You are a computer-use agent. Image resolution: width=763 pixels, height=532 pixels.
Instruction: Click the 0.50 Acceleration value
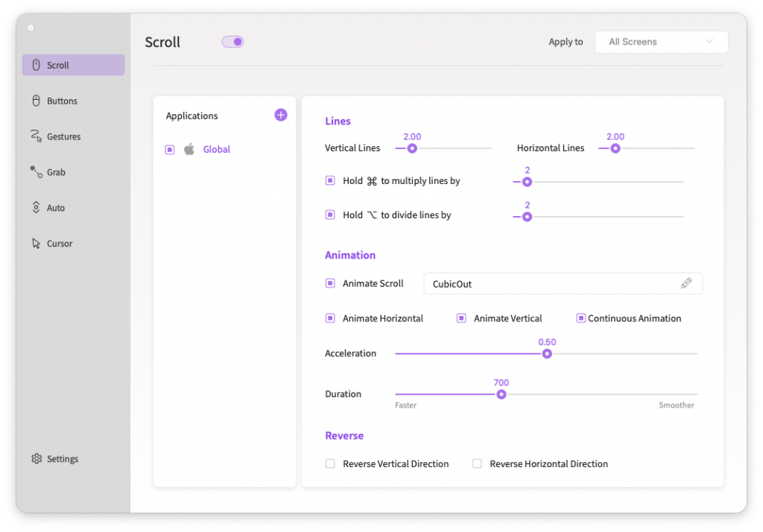click(x=547, y=342)
